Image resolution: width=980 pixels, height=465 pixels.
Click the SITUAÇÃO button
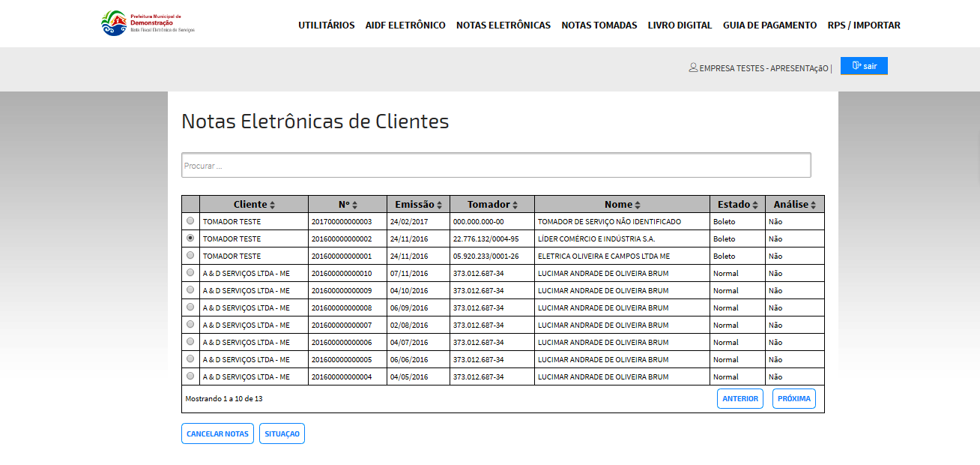tap(282, 434)
